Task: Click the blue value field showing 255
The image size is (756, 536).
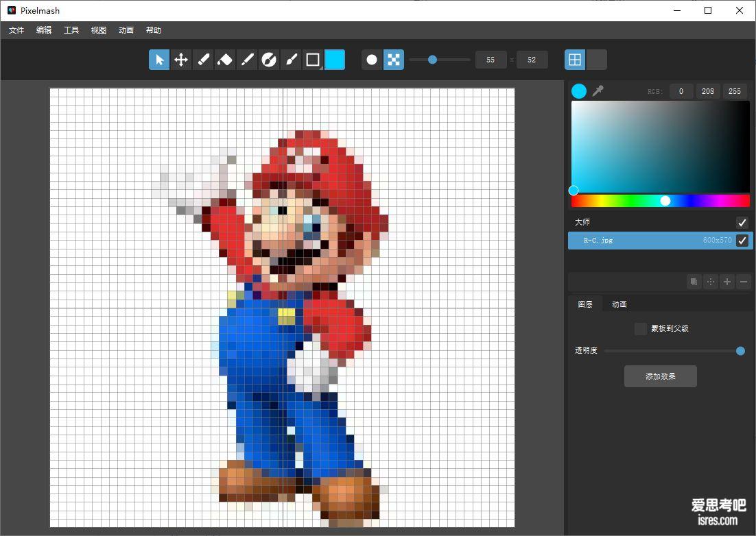Action: [x=735, y=91]
